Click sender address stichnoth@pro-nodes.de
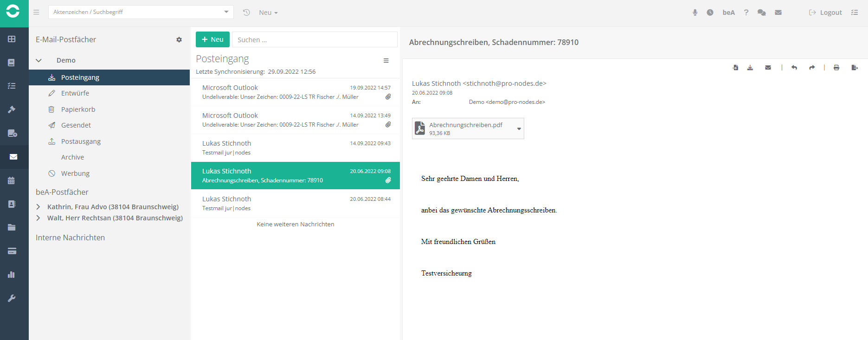The width and height of the screenshot is (868, 340). tap(505, 83)
